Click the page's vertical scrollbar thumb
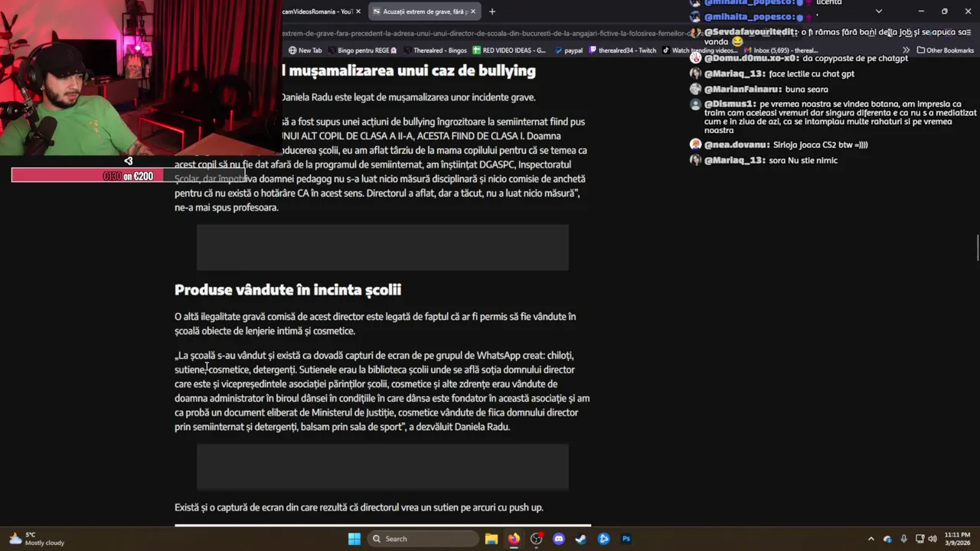 click(977, 248)
